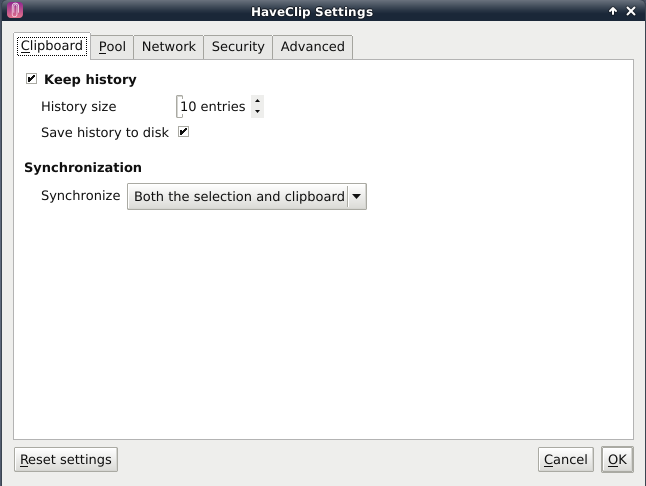Increase History size with up arrow

[x=258, y=101]
